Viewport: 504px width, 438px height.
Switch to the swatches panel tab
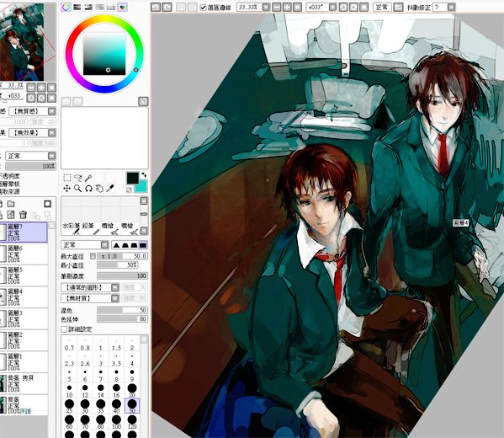click(x=111, y=7)
